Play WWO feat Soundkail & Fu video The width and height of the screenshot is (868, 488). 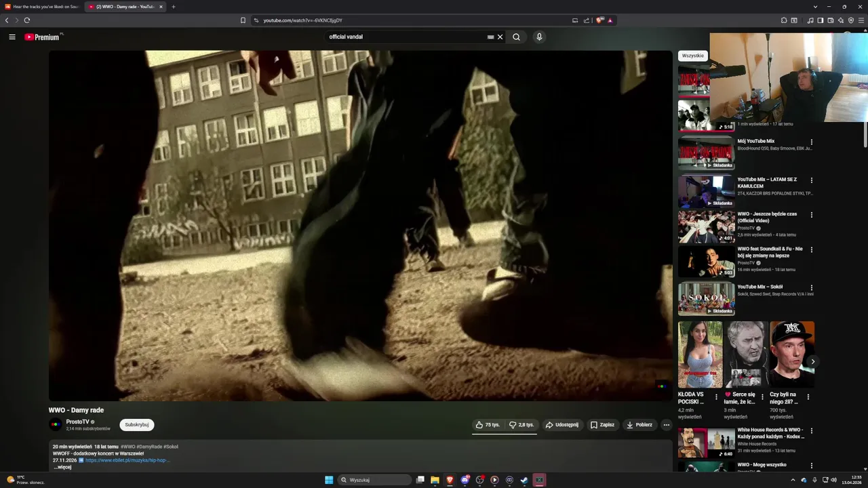pos(706,262)
